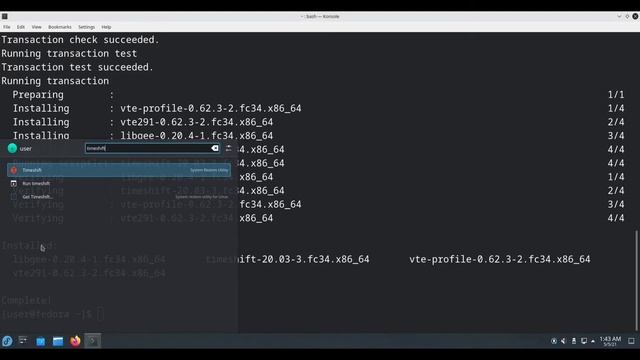Launch the Timeshift search result
The width and height of the screenshot is (640, 360).
point(119,170)
